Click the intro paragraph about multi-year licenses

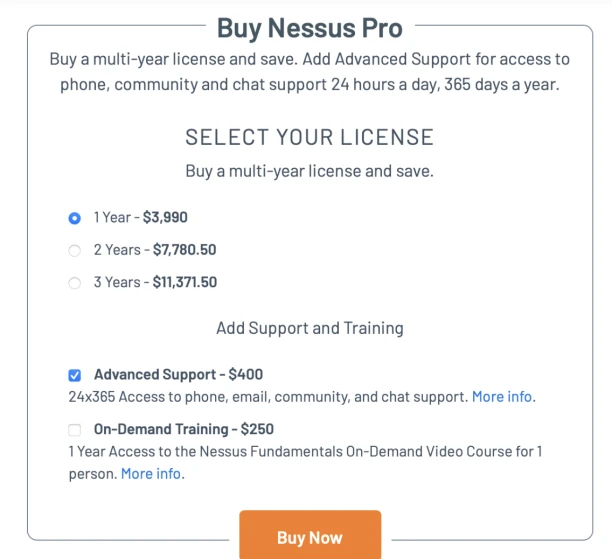pyautogui.click(x=309, y=71)
